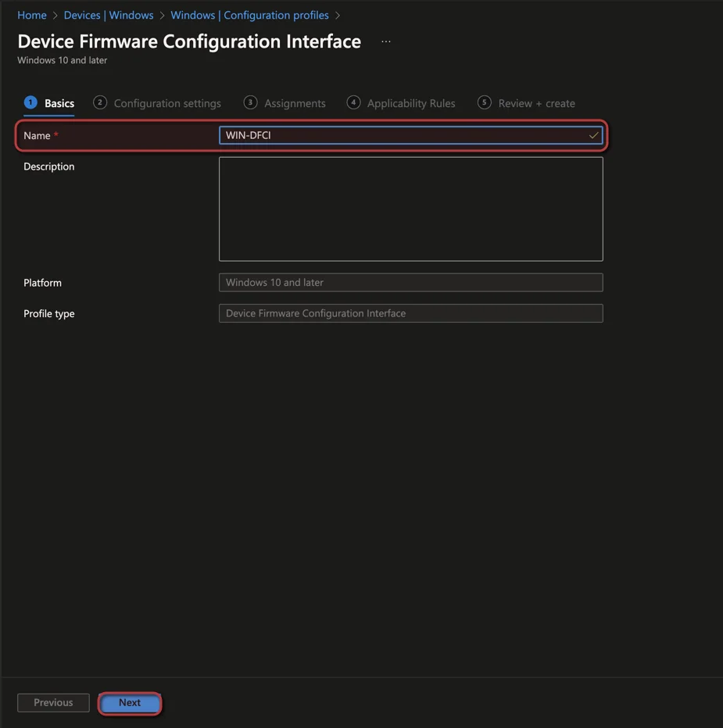The width and height of the screenshot is (723, 728).
Task: Jump to Review + create step
Action: [x=526, y=103]
